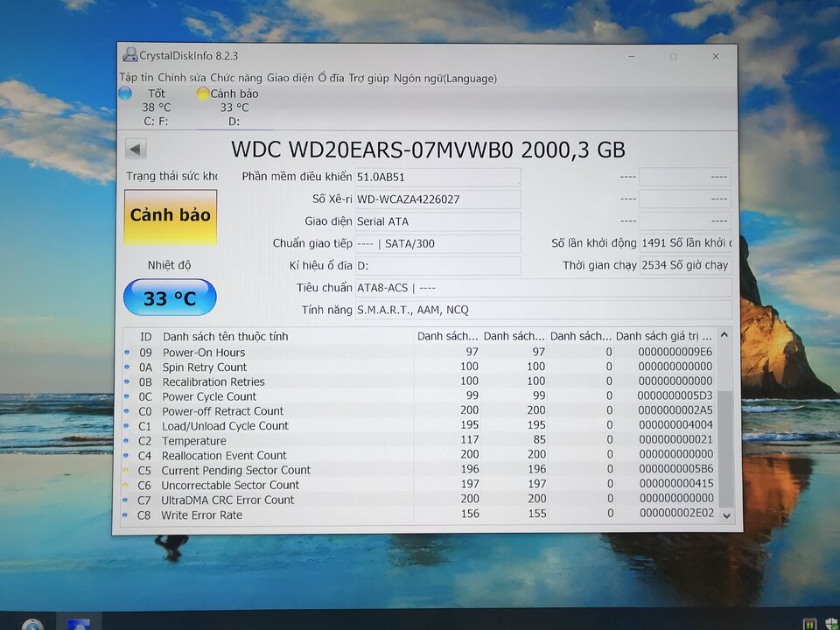Image resolution: width=840 pixels, height=630 pixels.
Task: Select the UltraDMA CRC Error Count row
Action: click(419, 500)
